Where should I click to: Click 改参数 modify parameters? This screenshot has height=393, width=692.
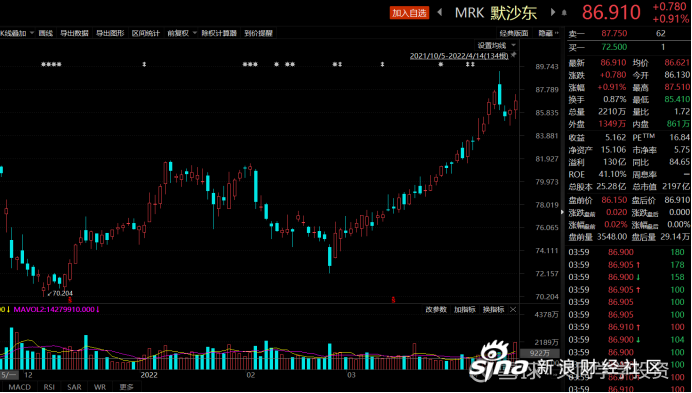(436, 310)
